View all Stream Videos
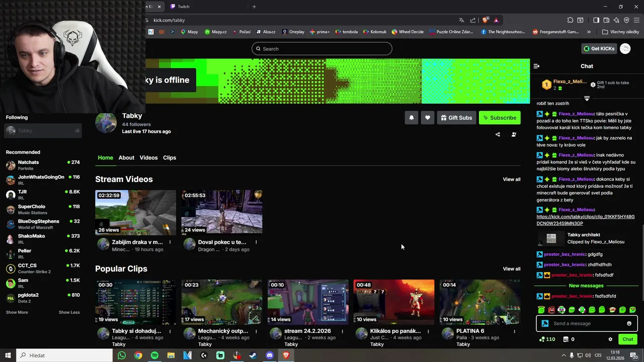Image resolution: width=644 pixels, height=362 pixels. point(512,179)
